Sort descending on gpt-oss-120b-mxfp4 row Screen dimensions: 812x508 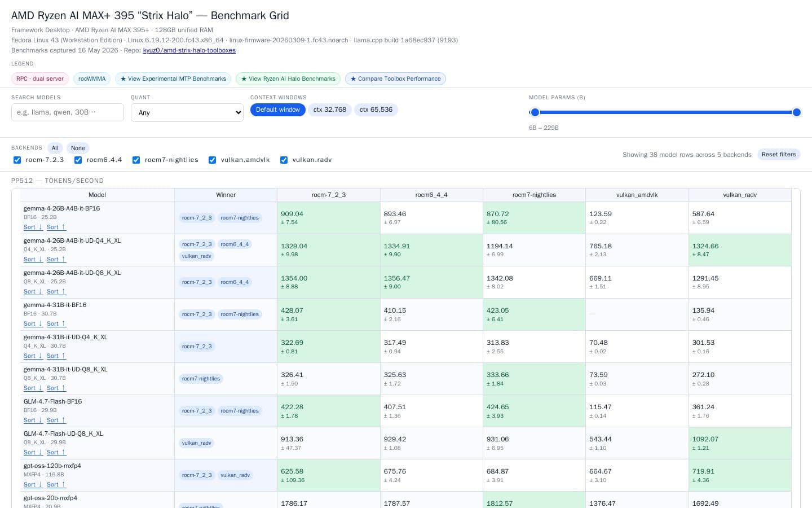click(33, 484)
